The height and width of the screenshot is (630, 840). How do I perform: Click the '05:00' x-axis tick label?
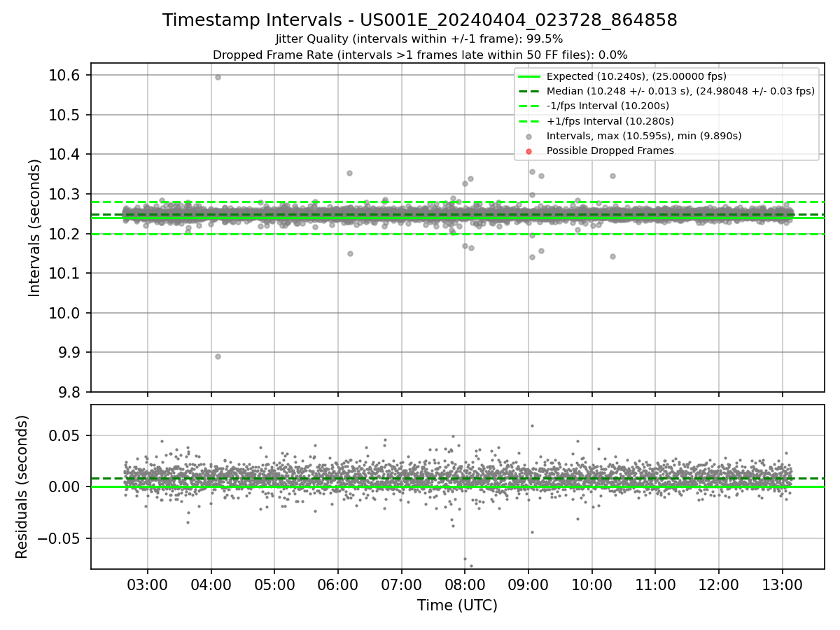pyautogui.click(x=274, y=584)
